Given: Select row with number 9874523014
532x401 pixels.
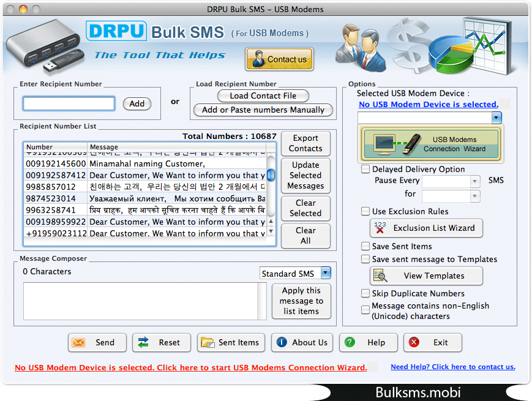Looking at the screenshot, I should pyautogui.click(x=145, y=198).
